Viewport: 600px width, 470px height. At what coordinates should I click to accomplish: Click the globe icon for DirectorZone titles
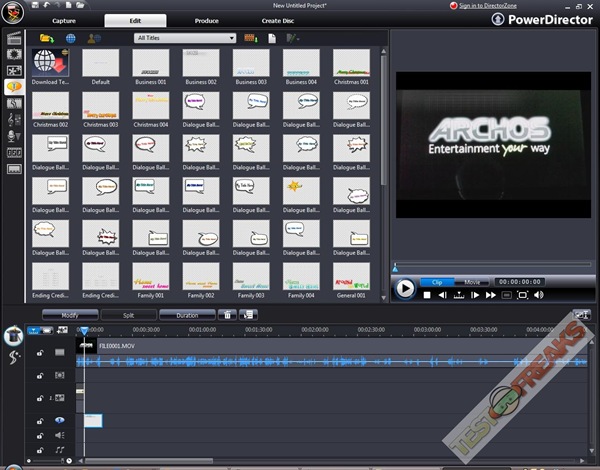pos(71,38)
